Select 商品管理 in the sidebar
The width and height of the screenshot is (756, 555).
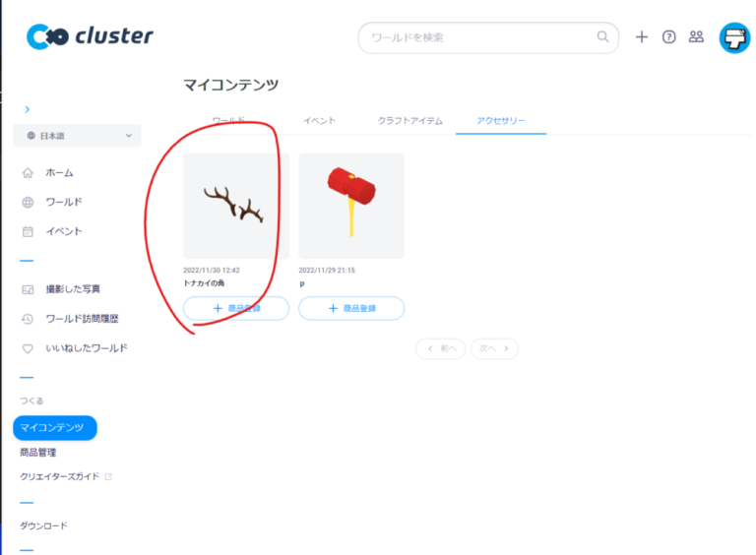pos(37,453)
